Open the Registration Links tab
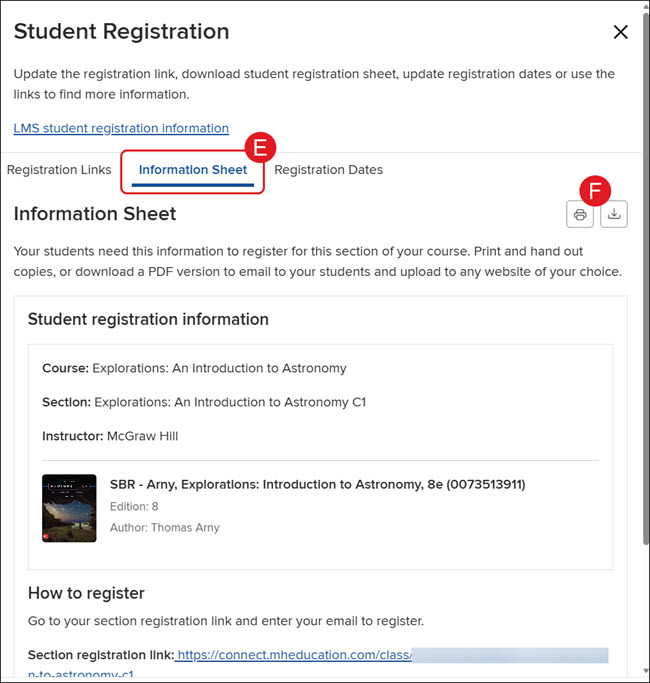 59,170
